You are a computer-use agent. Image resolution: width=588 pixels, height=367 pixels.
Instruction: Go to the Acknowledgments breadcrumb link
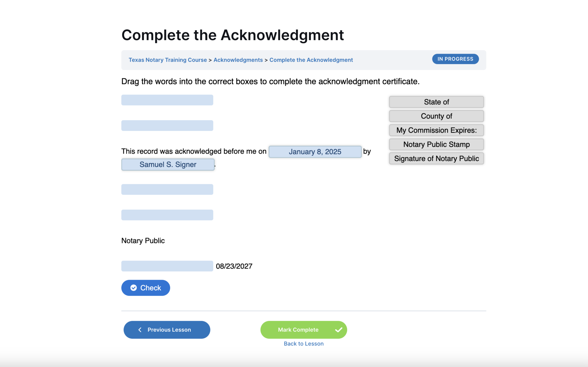click(238, 60)
